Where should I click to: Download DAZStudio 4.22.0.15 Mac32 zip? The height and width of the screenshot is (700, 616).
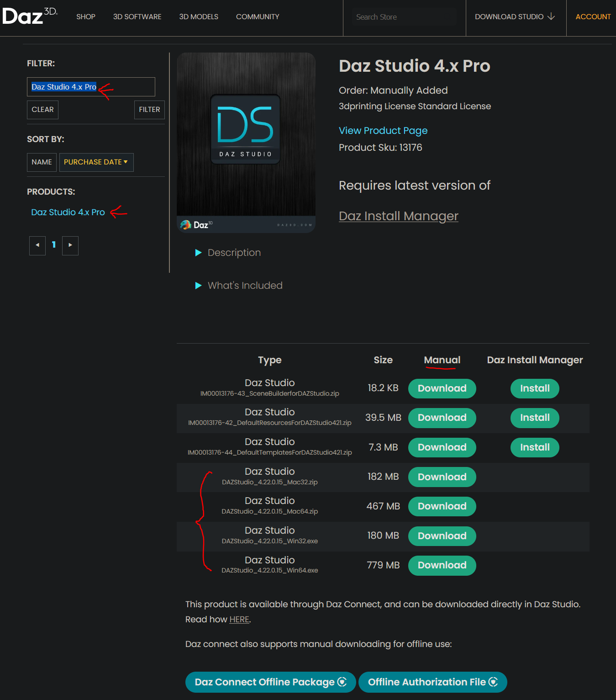pyautogui.click(x=442, y=477)
